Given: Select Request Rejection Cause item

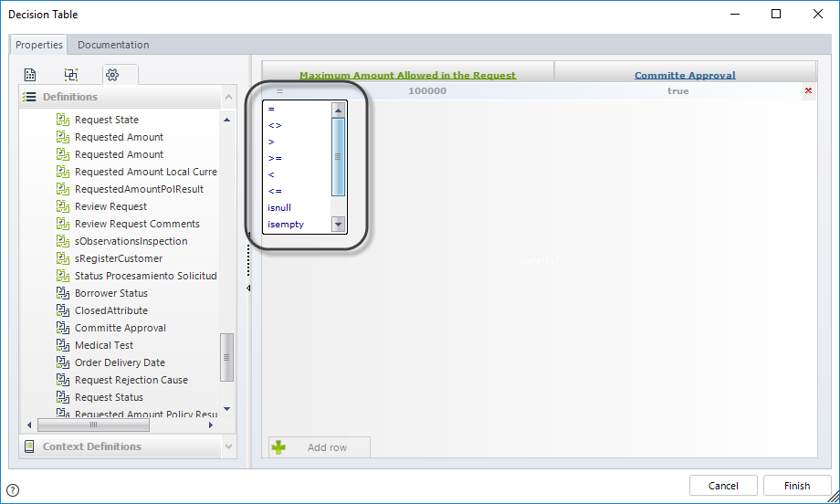Looking at the screenshot, I should click(131, 380).
